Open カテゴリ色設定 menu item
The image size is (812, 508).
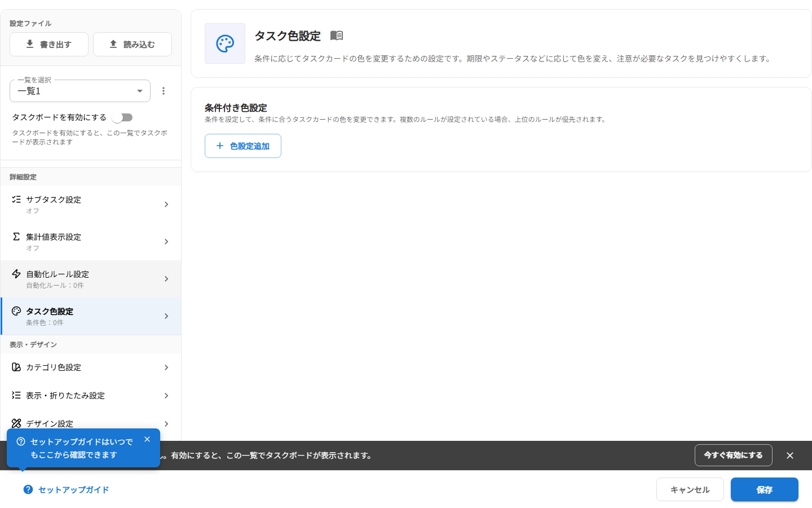pyautogui.click(x=91, y=367)
